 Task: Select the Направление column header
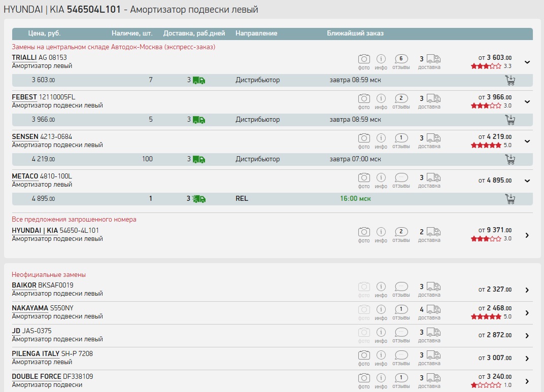tap(256, 33)
